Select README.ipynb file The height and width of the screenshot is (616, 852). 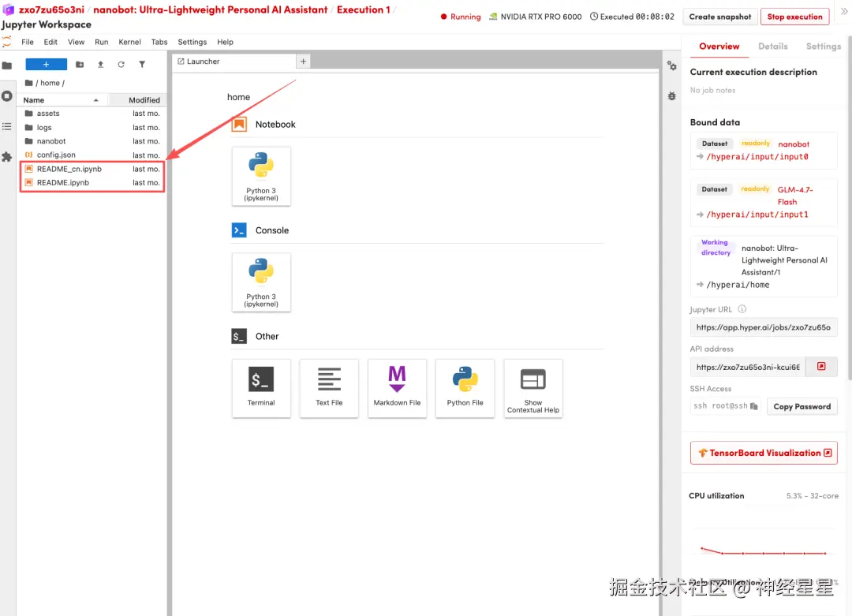tap(92, 182)
